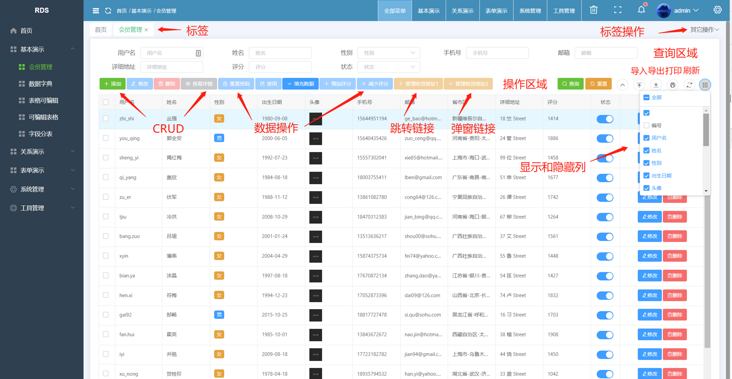Uncheck the 出生日期 column checkbox
732x379 pixels.
pyautogui.click(x=646, y=175)
